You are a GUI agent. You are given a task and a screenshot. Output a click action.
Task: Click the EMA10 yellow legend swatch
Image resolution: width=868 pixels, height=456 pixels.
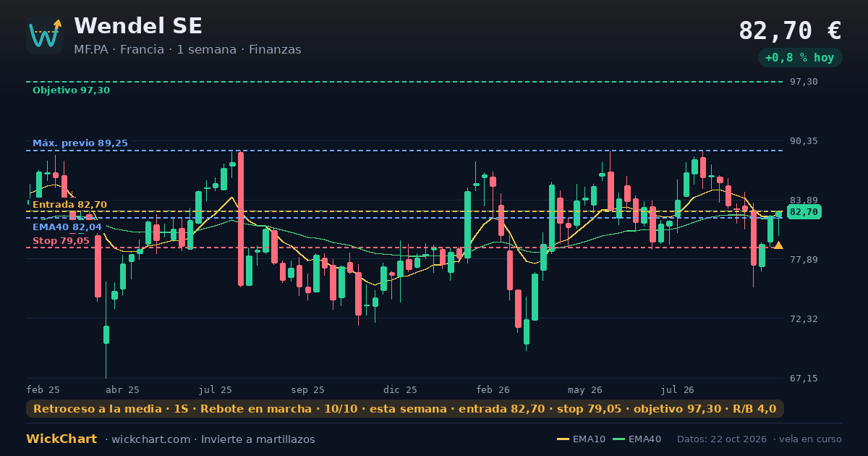(563, 439)
